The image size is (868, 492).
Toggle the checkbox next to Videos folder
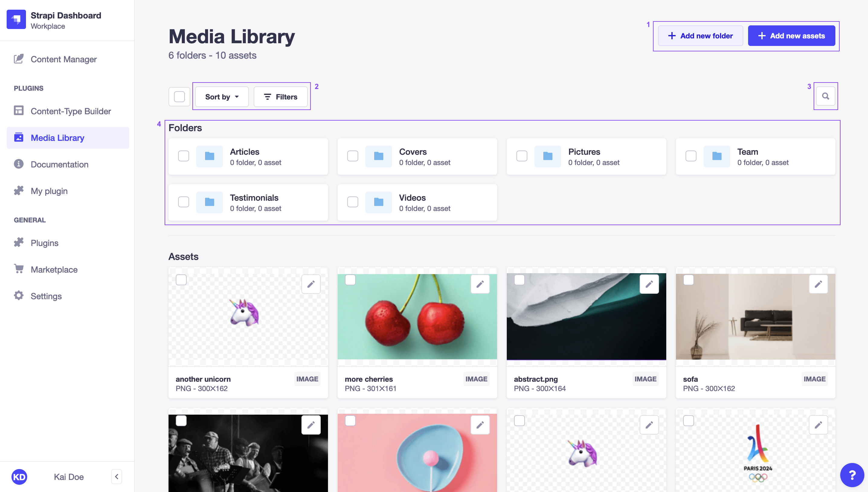tap(352, 202)
